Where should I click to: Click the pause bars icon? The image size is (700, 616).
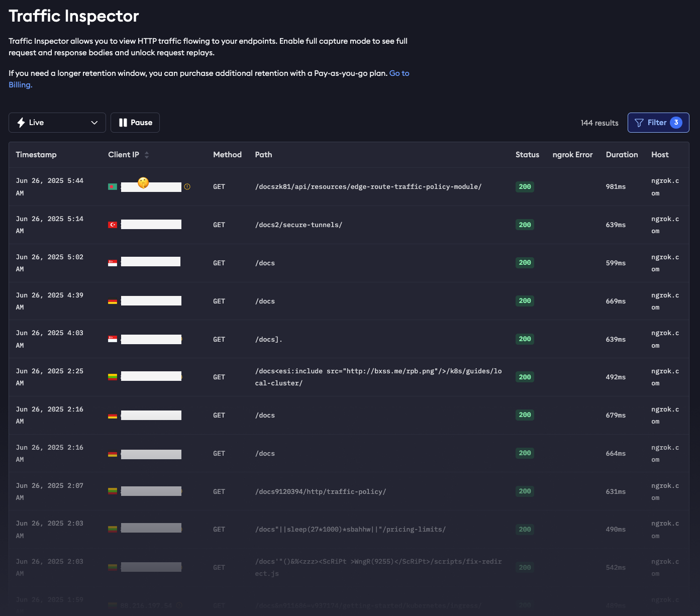coord(123,123)
